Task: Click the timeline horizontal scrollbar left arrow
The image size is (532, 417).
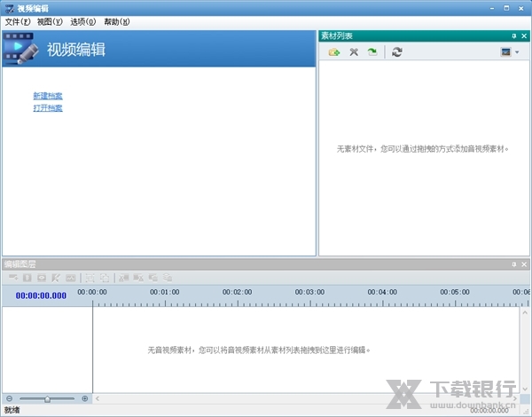Action: [98, 398]
